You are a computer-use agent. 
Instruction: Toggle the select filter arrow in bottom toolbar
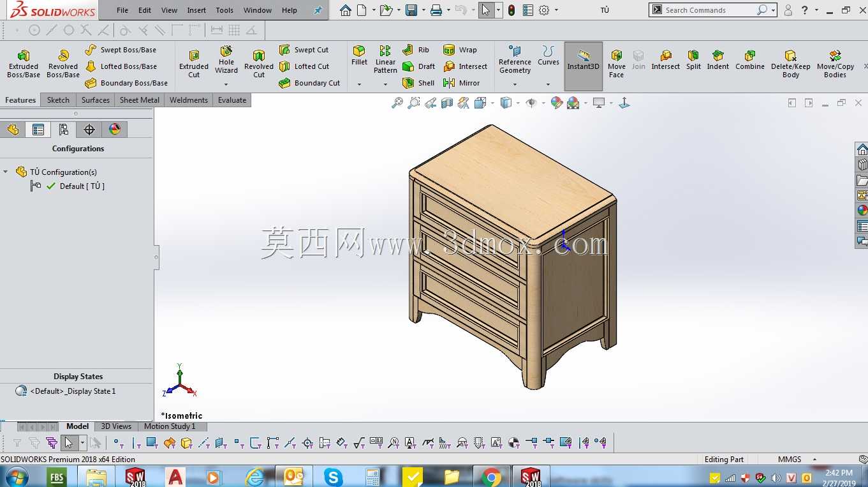pos(69,442)
